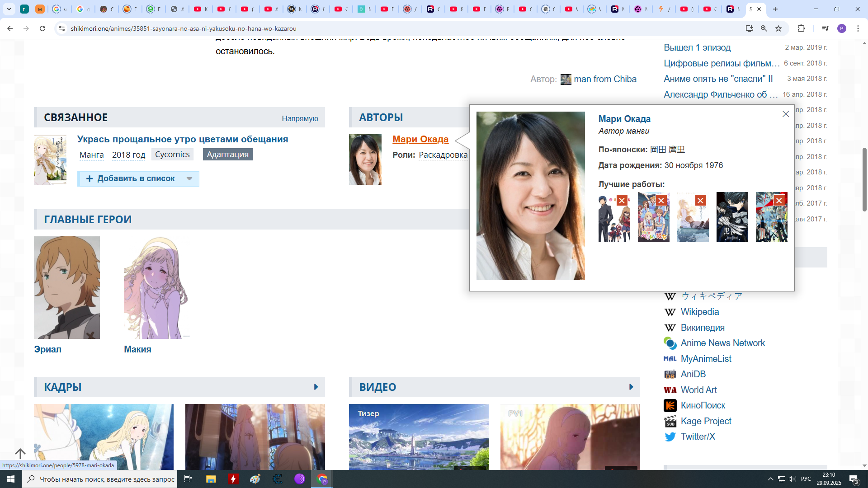Open Укрась прощальное утро цветами обещания link

[x=183, y=139]
